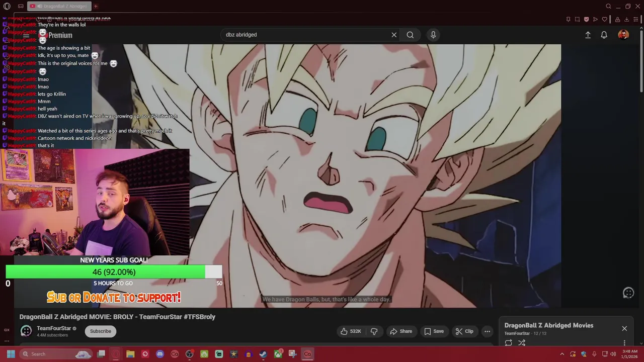Clear the 'dbz abridged' search text
Image resolution: width=644 pixels, height=362 pixels.
(x=394, y=35)
